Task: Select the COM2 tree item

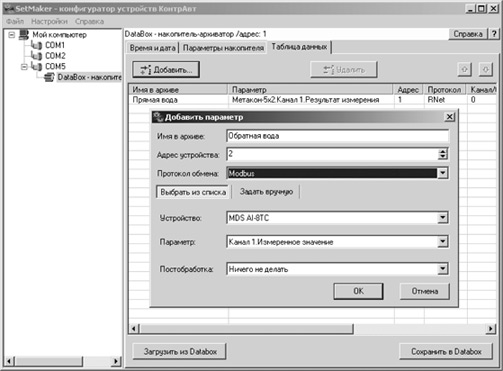Action: (55, 56)
